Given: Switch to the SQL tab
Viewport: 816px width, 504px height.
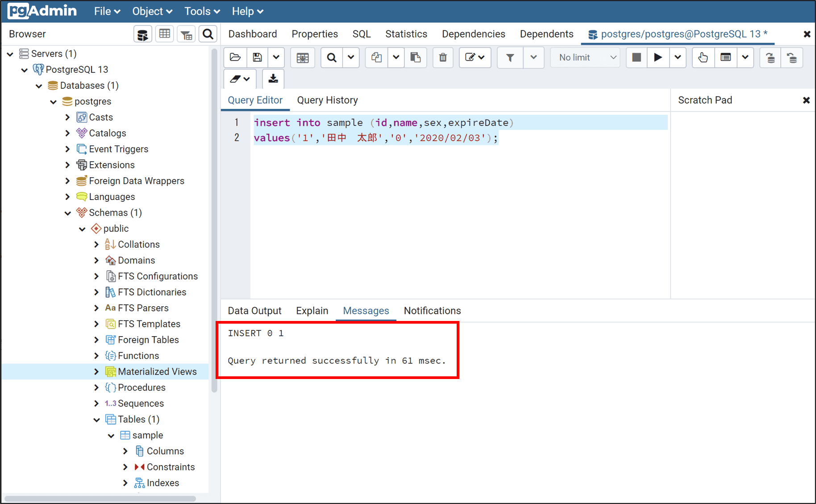Looking at the screenshot, I should tap(362, 34).
